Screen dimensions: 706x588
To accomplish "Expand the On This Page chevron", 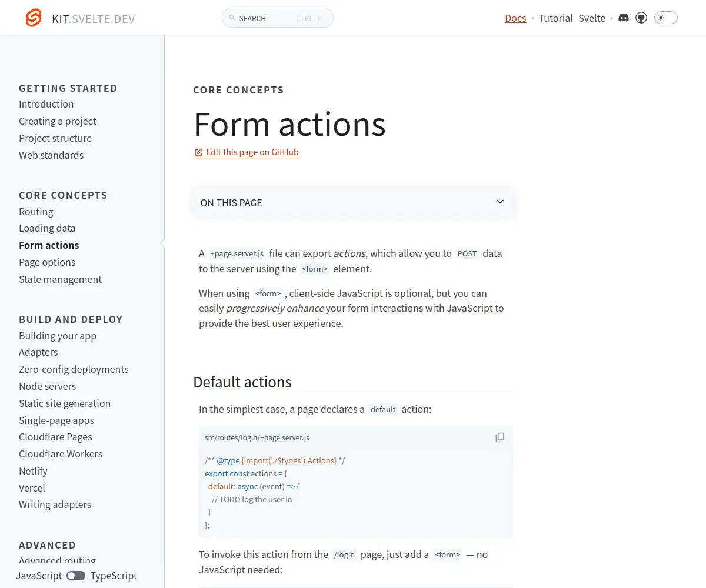I will 500,202.
